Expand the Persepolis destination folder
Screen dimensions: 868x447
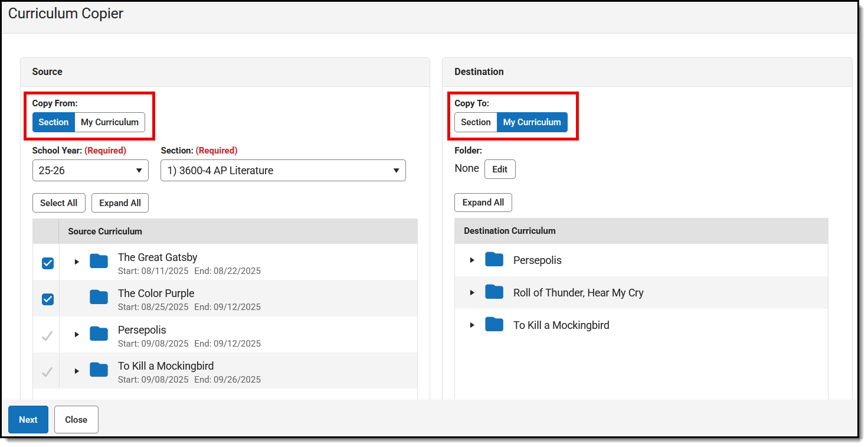[471, 259]
